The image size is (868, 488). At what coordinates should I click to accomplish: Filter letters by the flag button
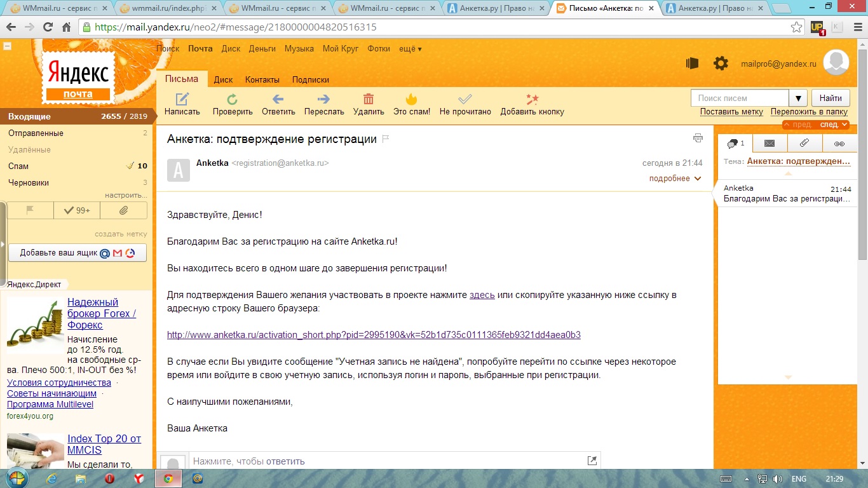(30, 210)
